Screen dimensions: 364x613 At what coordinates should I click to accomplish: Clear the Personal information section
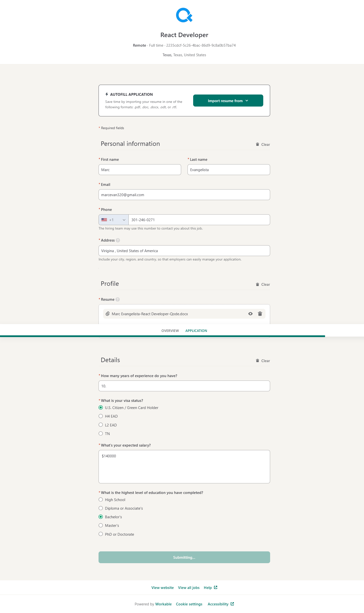coord(263,144)
